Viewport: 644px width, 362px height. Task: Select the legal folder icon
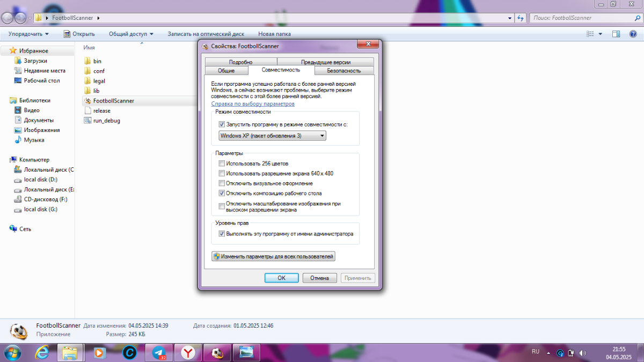(x=88, y=81)
